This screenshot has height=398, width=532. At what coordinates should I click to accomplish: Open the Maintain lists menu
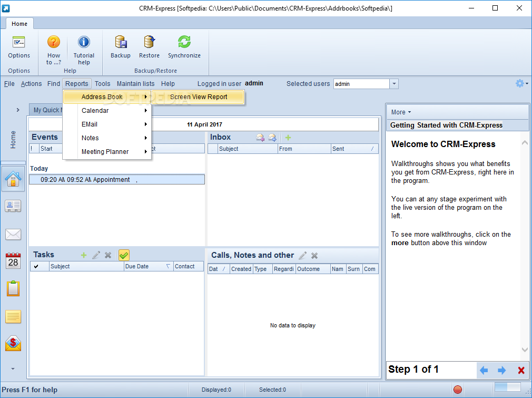pyautogui.click(x=136, y=83)
